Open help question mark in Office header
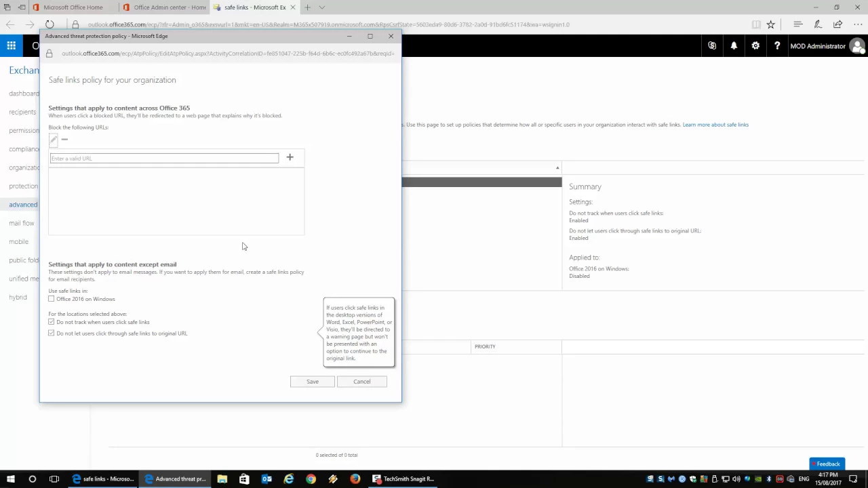This screenshot has width=868, height=488. [777, 46]
